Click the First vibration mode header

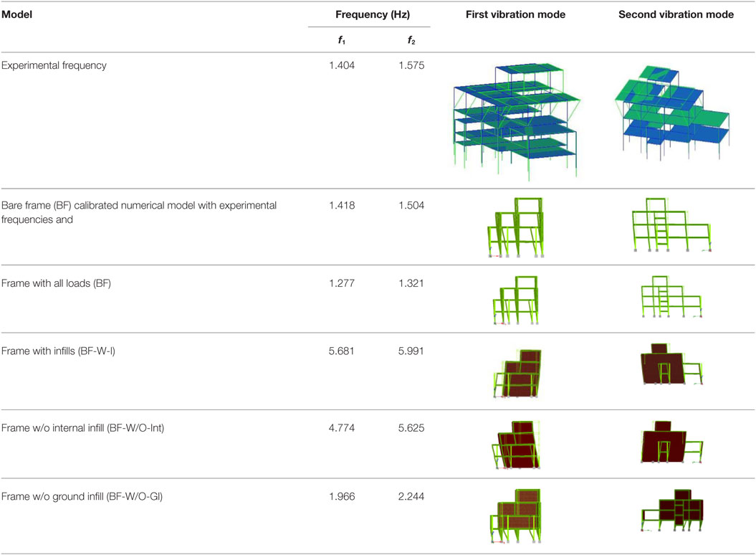click(515, 14)
